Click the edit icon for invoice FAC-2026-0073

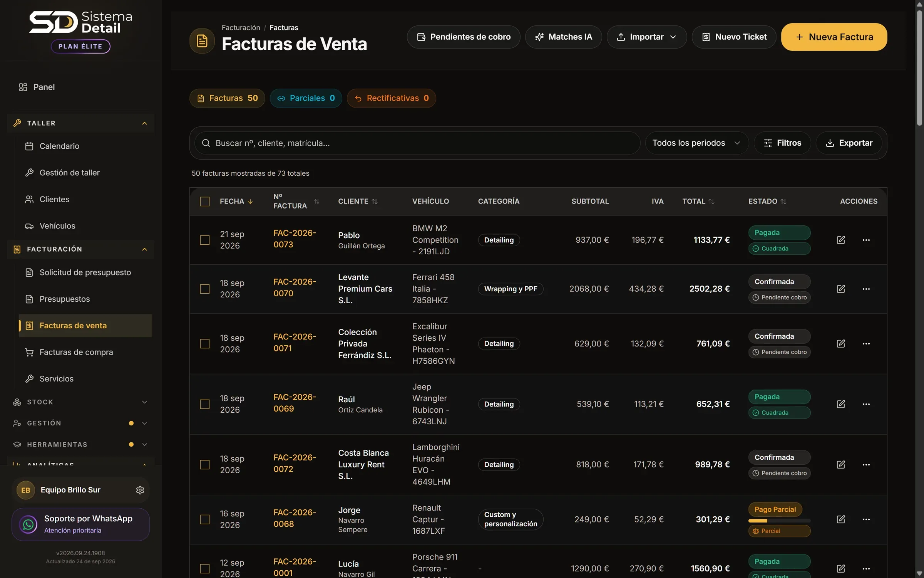[841, 240]
